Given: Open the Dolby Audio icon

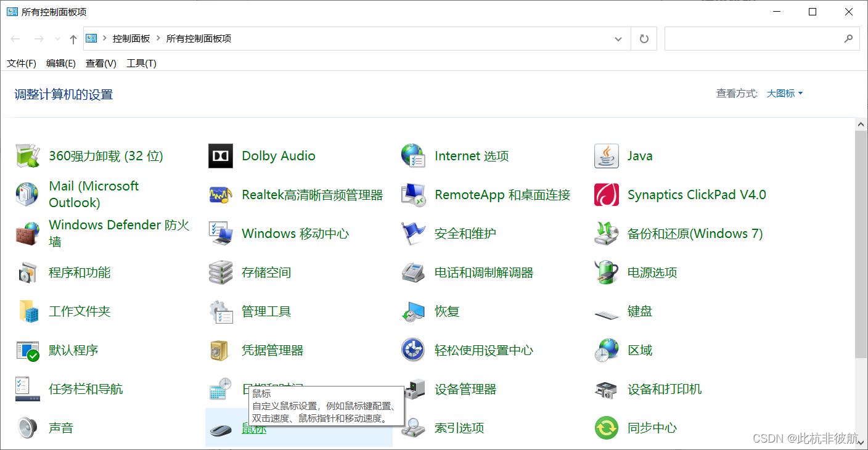Looking at the screenshot, I should (221, 156).
